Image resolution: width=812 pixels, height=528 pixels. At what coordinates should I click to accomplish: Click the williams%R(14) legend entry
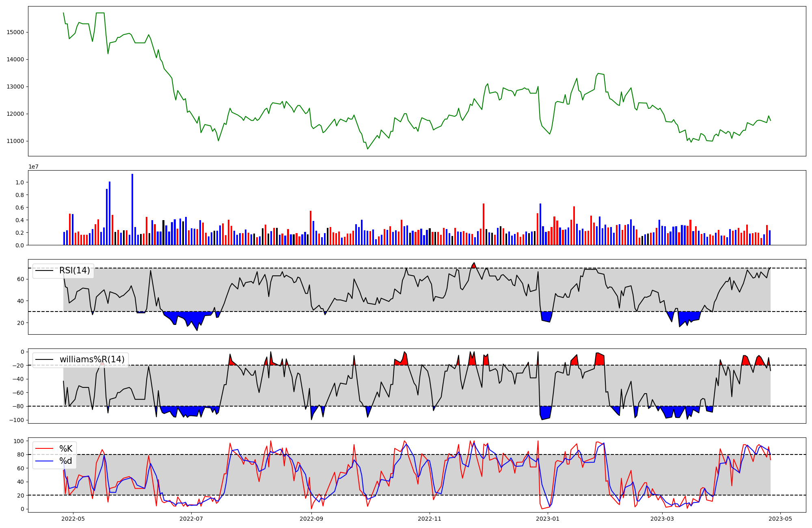(x=92, y=359)
